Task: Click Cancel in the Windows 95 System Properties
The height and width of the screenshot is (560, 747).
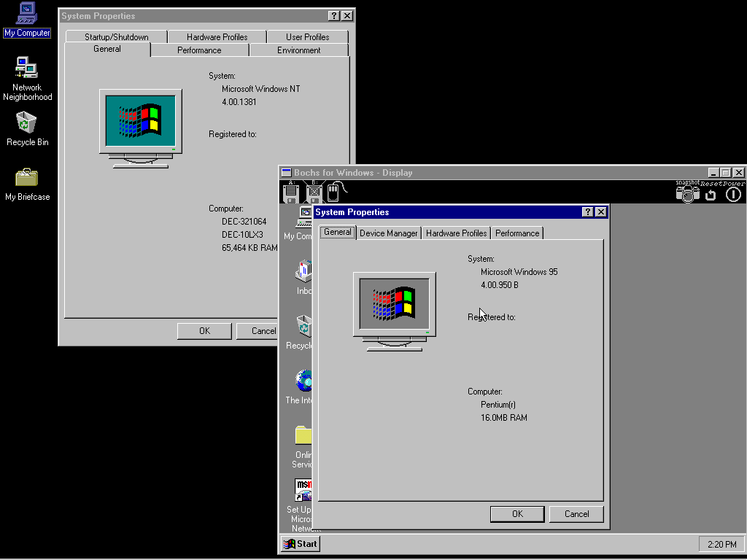Action: 576,514
